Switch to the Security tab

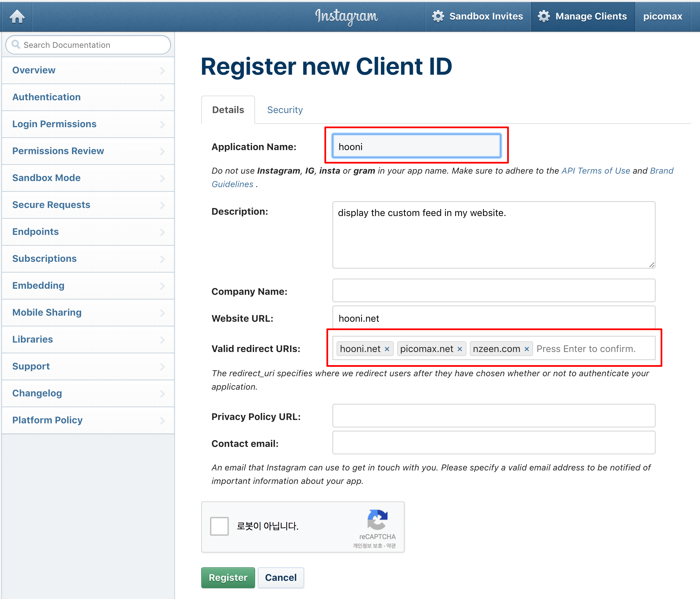[285, 110]
